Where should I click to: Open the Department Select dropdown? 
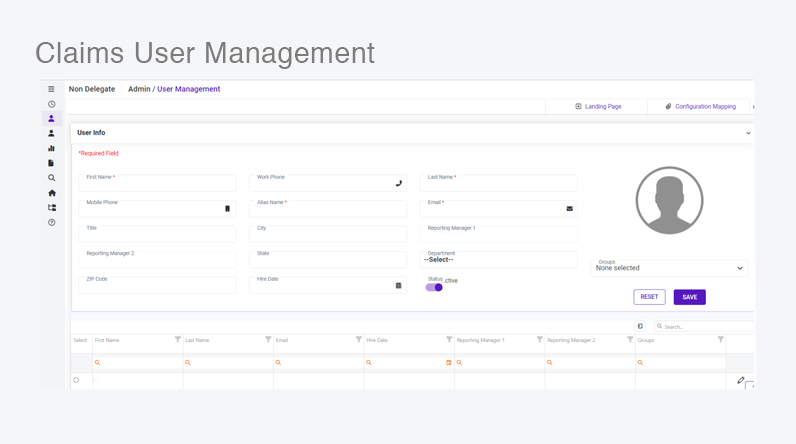point(499,259)
